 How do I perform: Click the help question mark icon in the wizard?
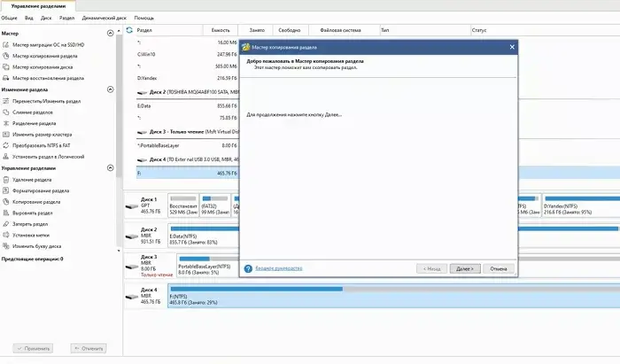point(248,268)
